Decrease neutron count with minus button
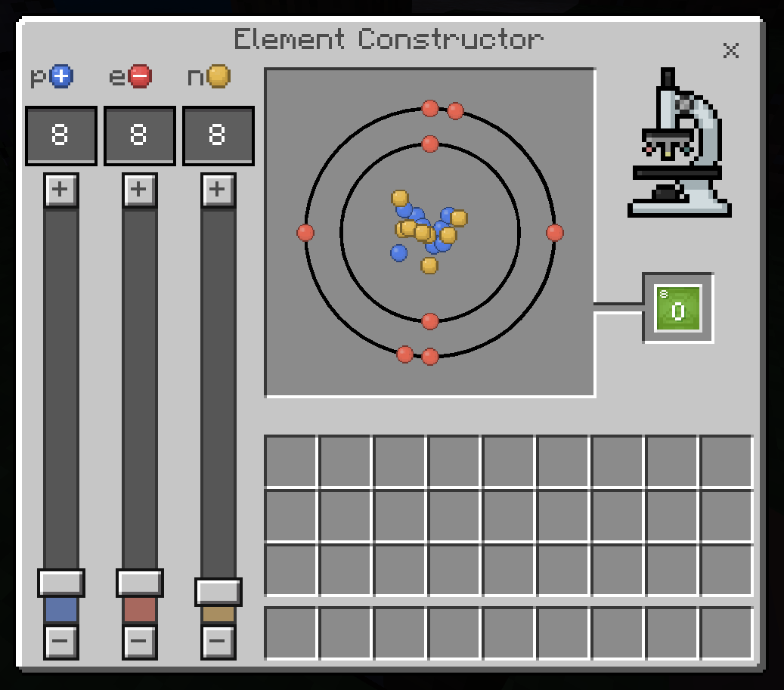784x690 pixels. click(218, 642)
